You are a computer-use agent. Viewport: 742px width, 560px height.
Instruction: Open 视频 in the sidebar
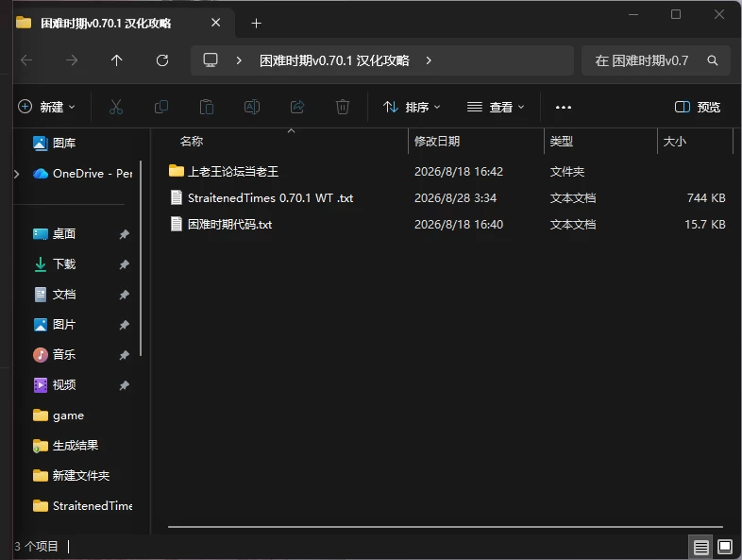55,385
